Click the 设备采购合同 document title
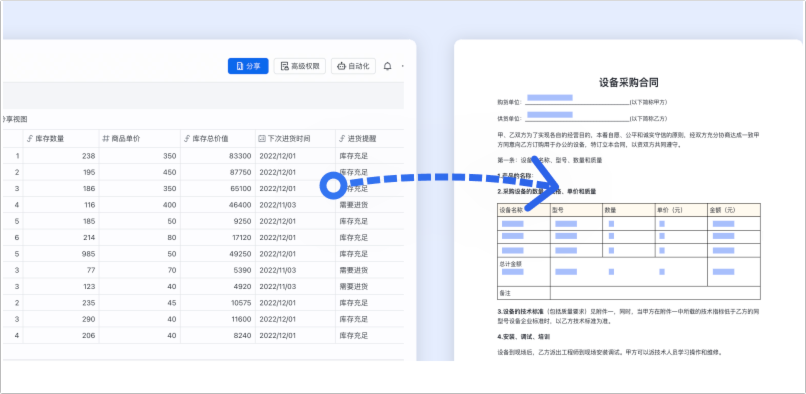806x394 pixels. coord(629,82)
